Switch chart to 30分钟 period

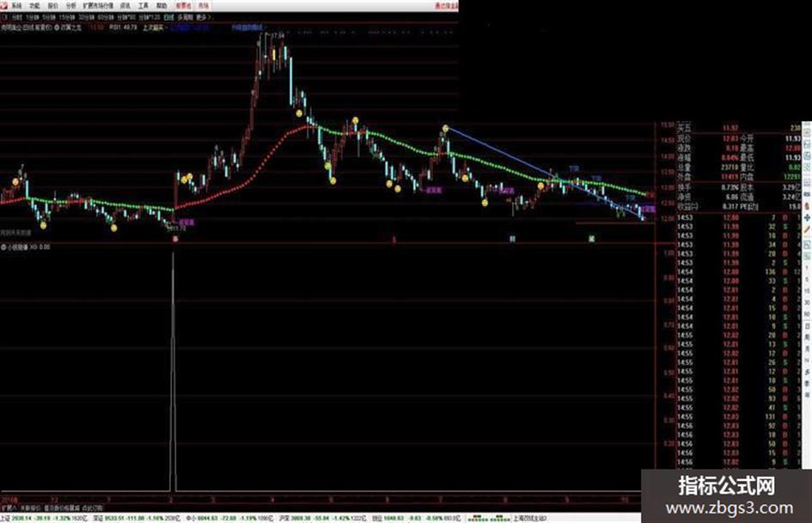[87, 17]
